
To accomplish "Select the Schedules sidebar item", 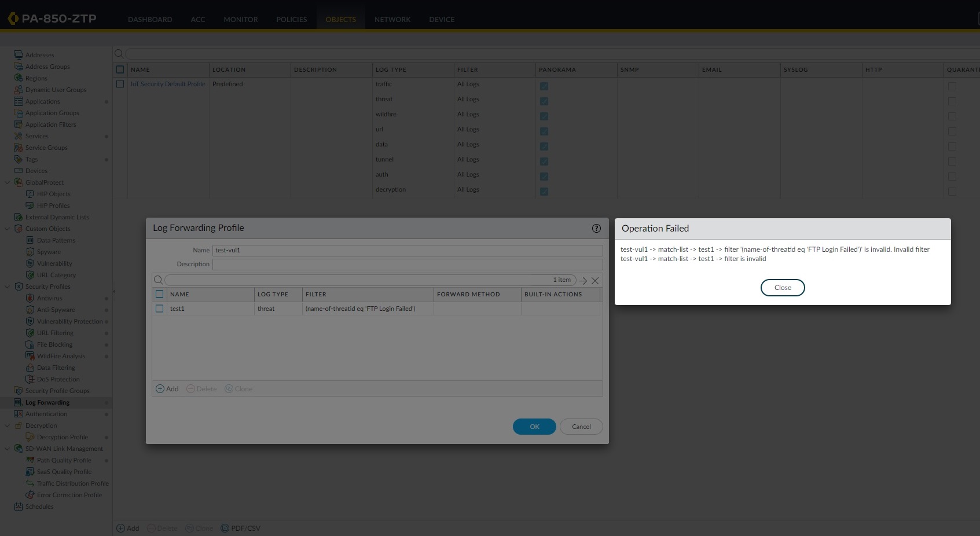I will pos(39,506).
